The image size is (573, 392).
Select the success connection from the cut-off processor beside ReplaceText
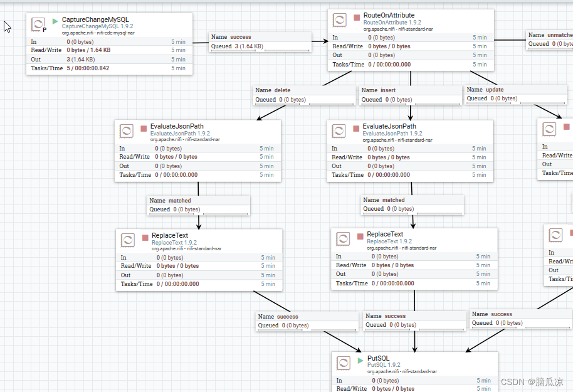(521, 319)
